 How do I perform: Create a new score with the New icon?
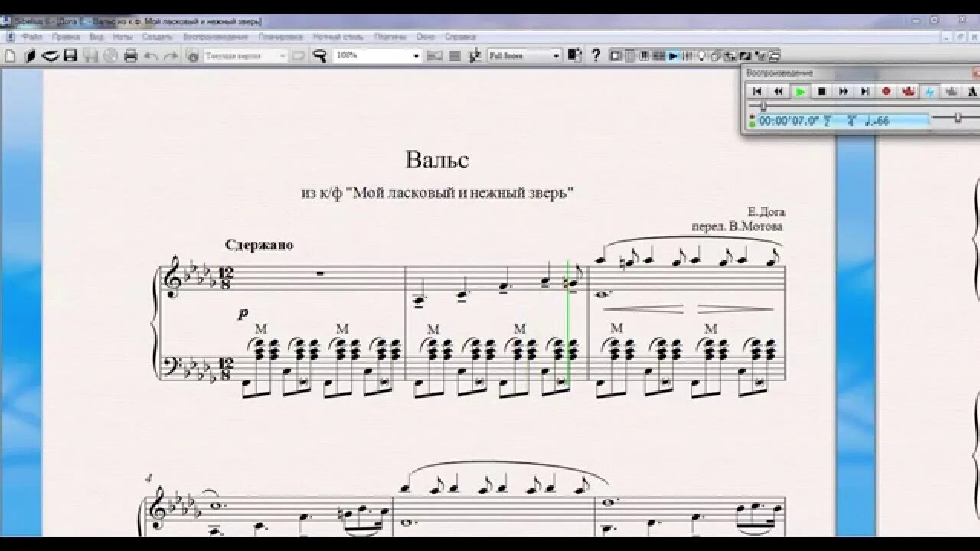tap(10, 55)
